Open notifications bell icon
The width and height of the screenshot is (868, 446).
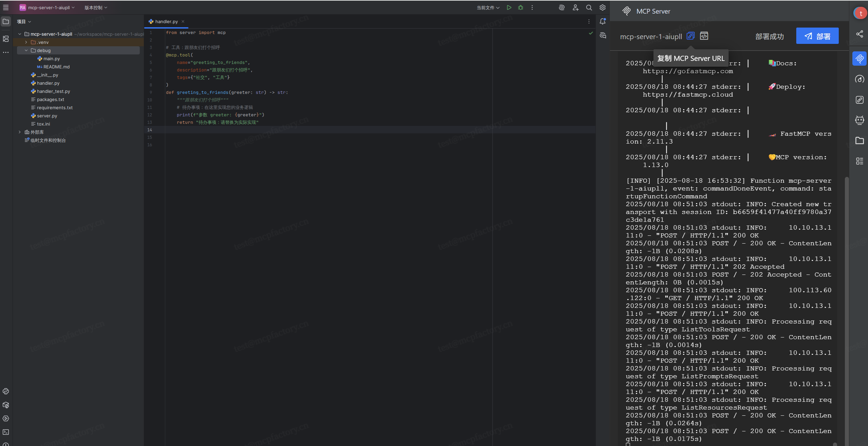coord(602,21)
